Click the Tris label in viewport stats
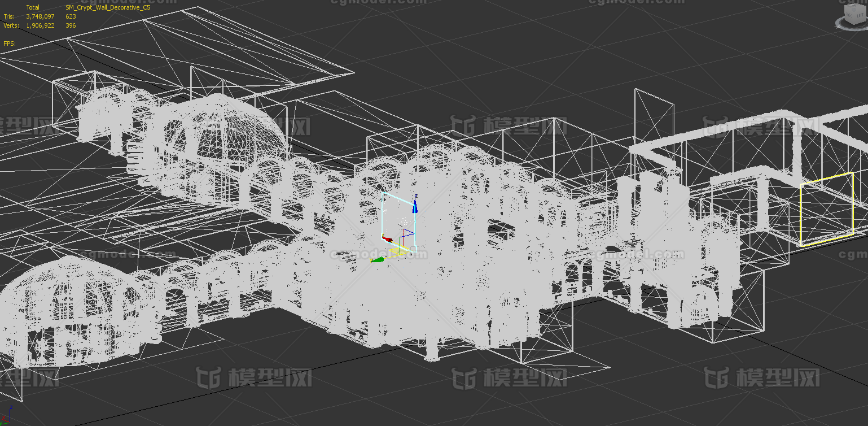868x426 pixels. click(8, 16)
